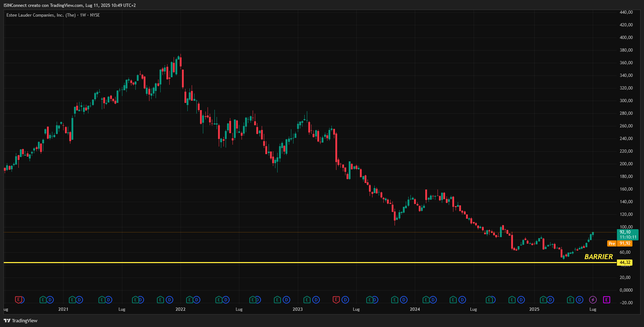This screenshot has width=644, height=327.
Task: Click the 2025 time axis label
Action: pos(534,309)
